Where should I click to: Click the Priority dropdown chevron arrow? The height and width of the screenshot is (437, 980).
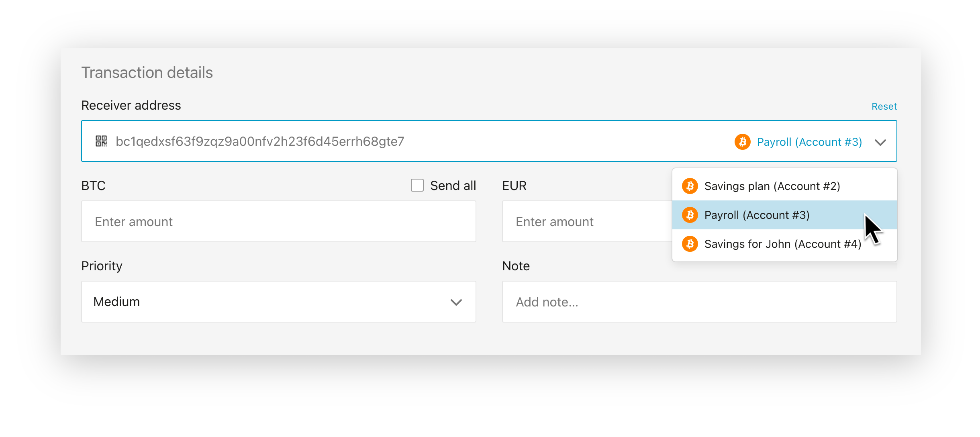456,302
